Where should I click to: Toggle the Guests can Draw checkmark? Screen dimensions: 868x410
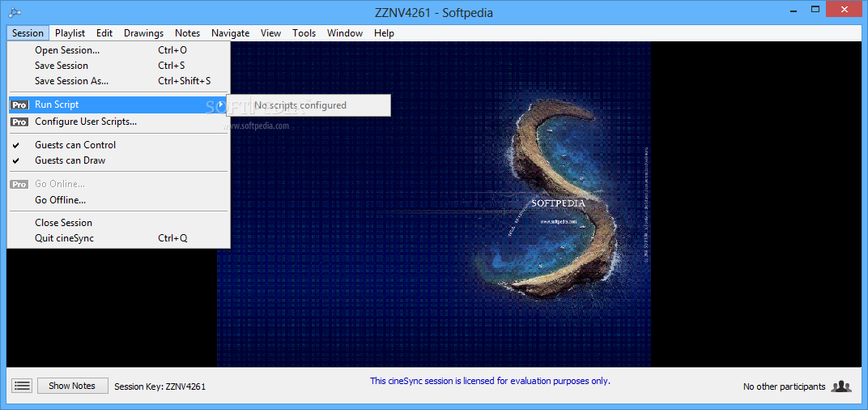[x=16, y=160]
